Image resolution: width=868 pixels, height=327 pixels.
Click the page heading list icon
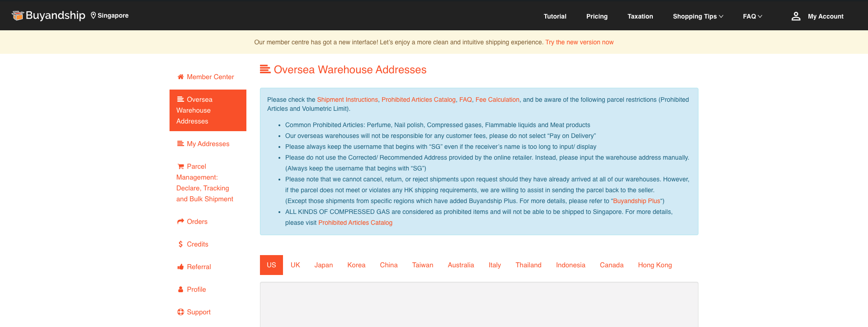click(265, 69)
